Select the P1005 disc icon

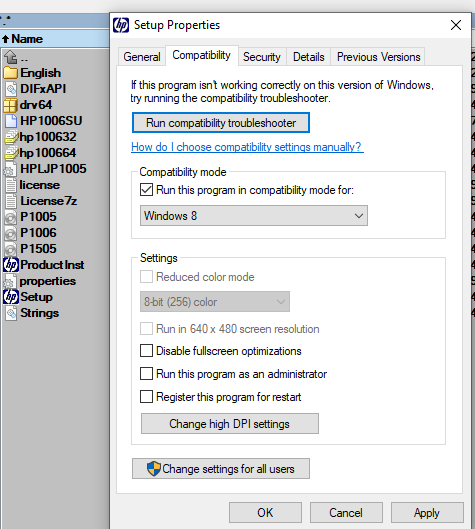tap(11, 217)
